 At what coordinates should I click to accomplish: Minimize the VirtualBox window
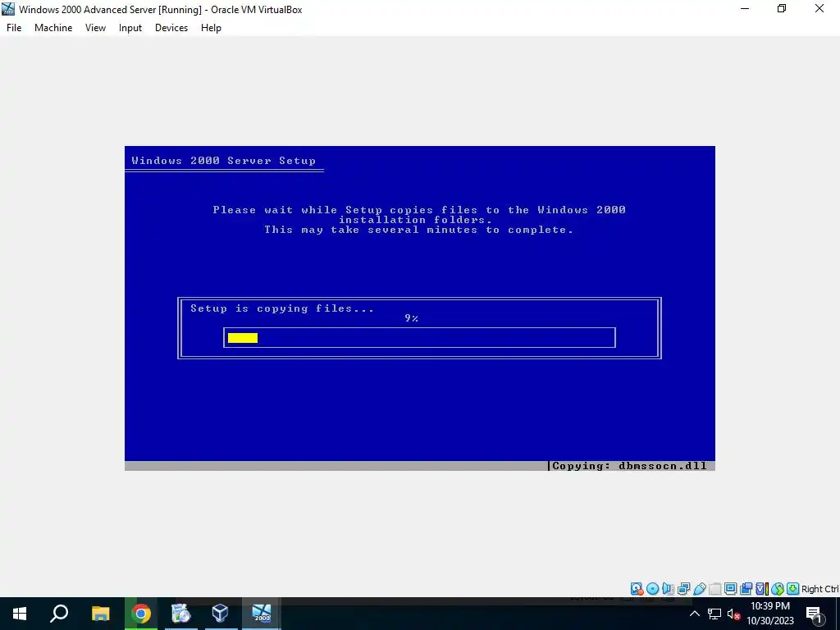tap(745, 9)
